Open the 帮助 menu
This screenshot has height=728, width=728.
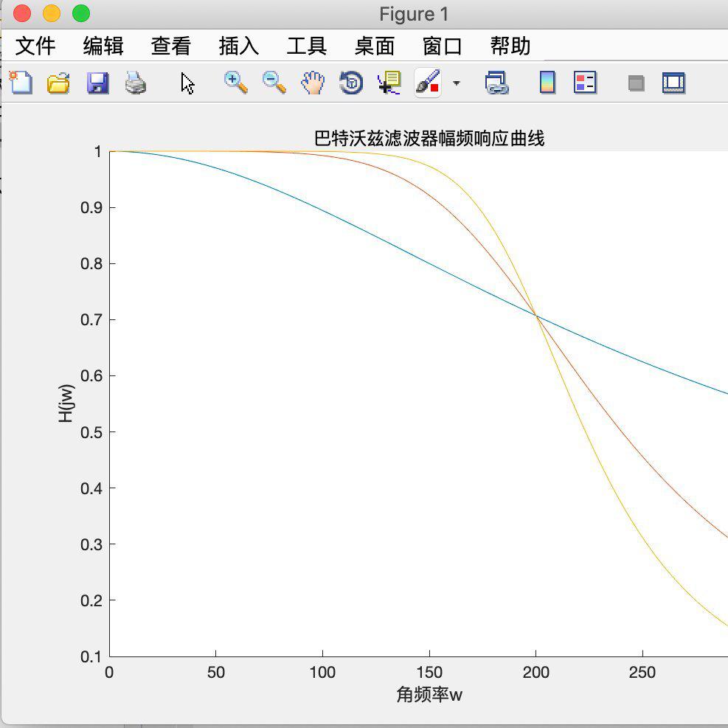[x=510, y=46]
